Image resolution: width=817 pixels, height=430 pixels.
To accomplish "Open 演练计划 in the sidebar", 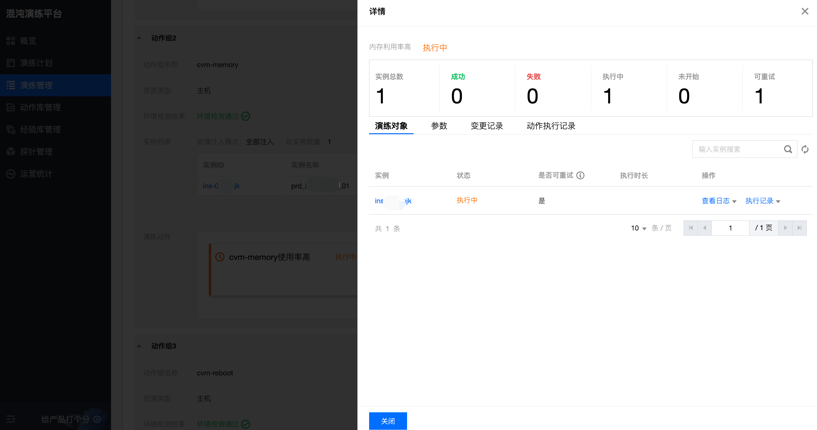I will 55,63.
